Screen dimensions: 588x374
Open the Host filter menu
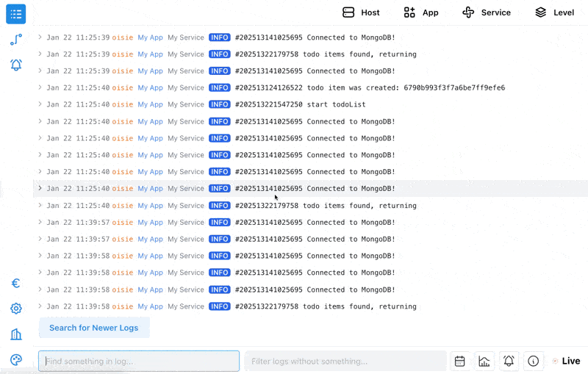(x=361, y=12)
